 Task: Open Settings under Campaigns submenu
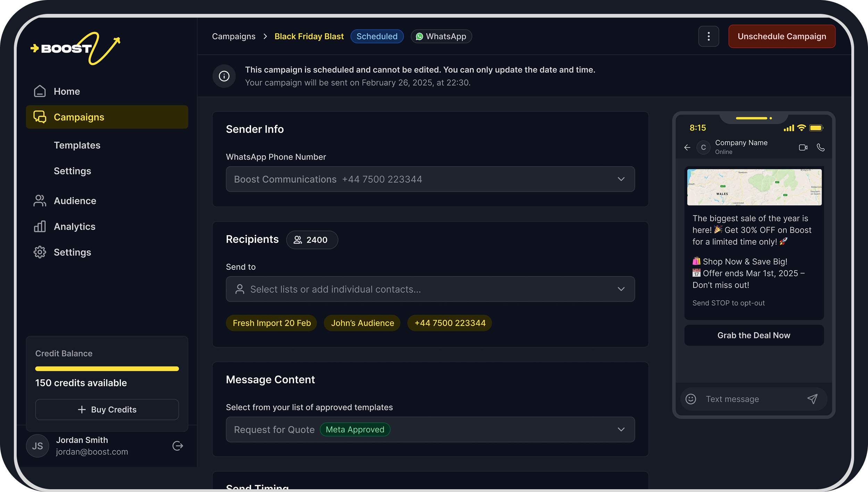click(72, 171)
